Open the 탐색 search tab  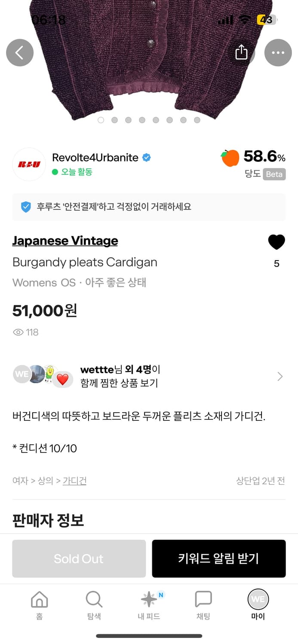94,605
